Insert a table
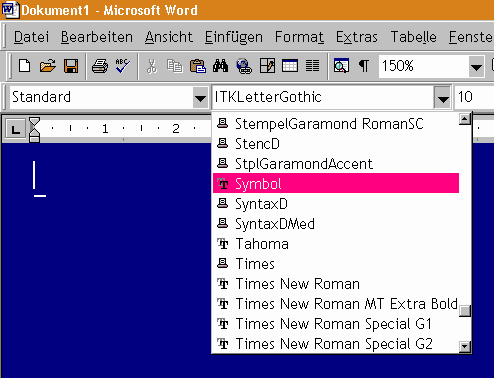 tap(290, 66)
